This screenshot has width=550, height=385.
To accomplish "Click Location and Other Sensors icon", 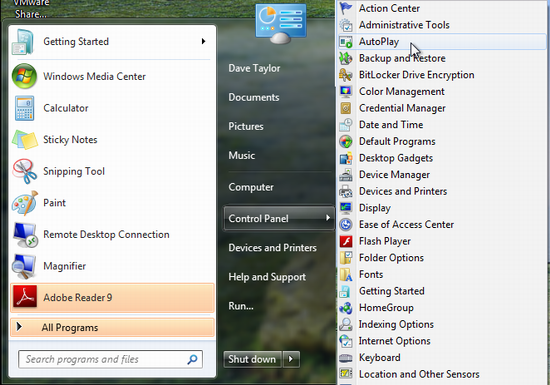I will pyautogui.click(x=346, y=374).
